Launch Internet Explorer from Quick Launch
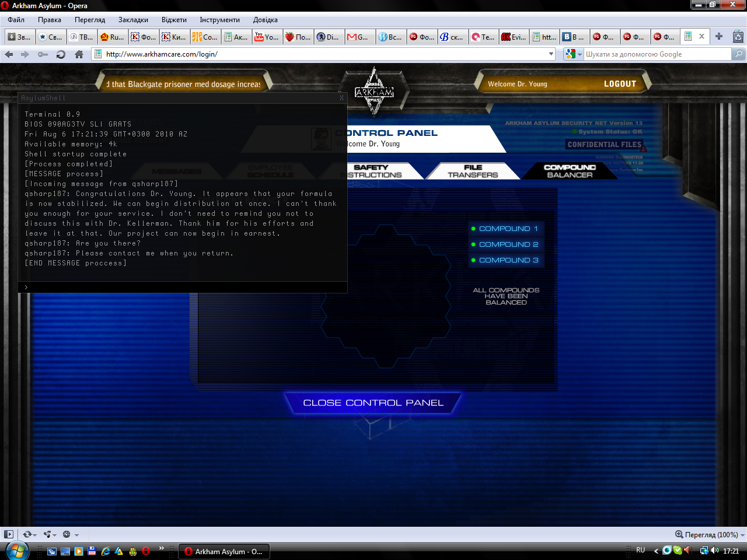 point(106,551)
